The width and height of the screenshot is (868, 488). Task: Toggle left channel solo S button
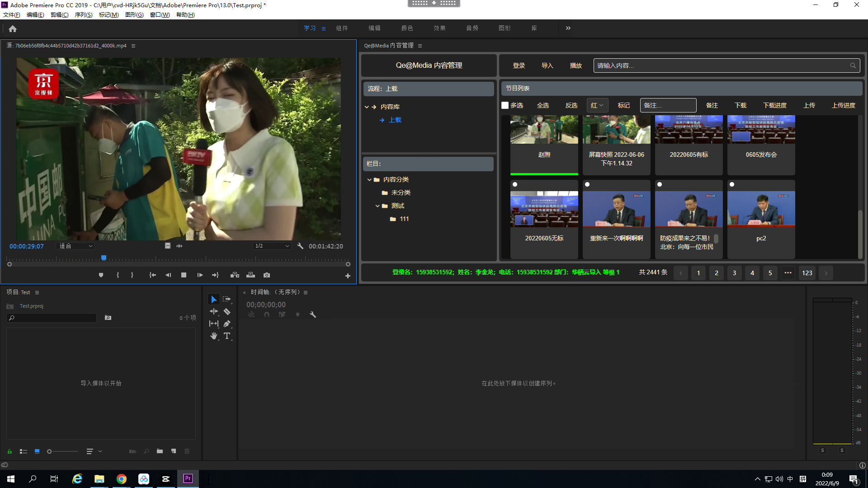pos(822,450)
